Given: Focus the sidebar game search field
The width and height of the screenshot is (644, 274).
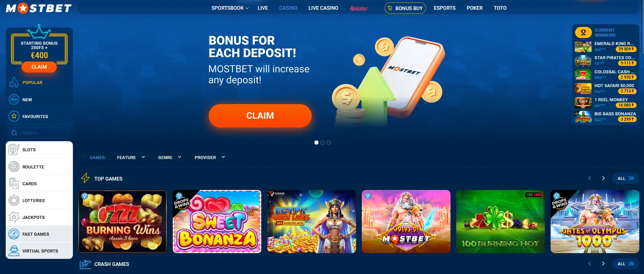Looking at the screenshot, I should coord(39,133).
